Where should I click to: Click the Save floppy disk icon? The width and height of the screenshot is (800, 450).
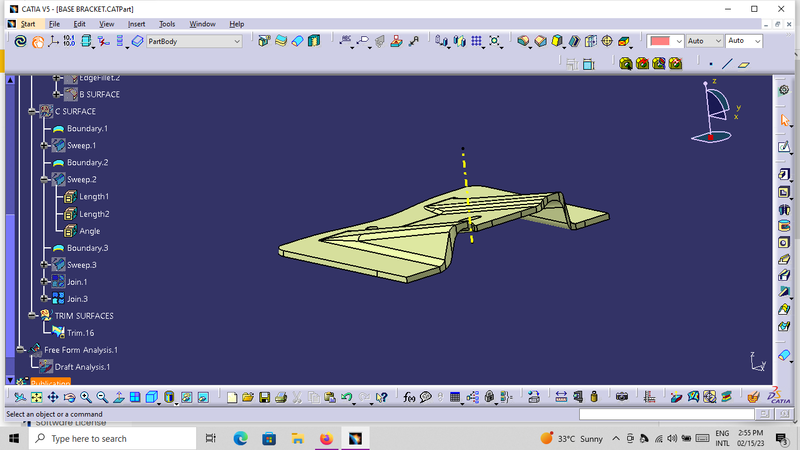[264, 397]
